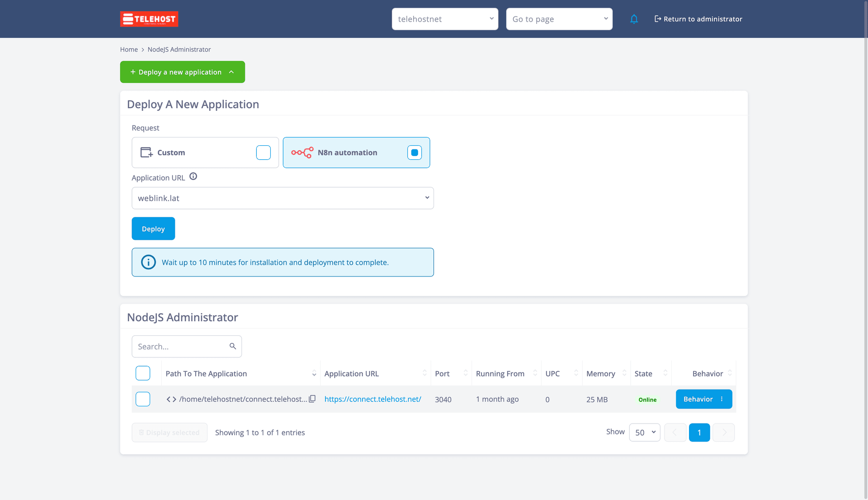Open the notifications bell
The height and width of the screenshot is (500, 868).
(634, 19)
